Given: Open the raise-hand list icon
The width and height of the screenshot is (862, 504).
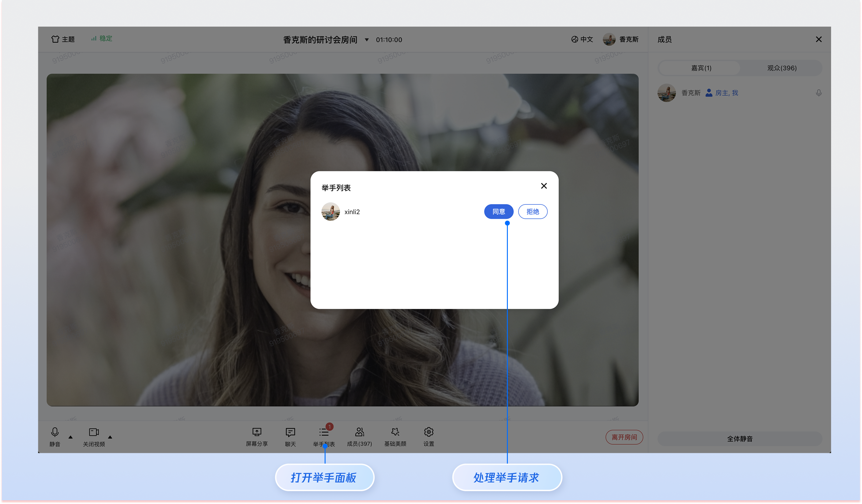Looking at the screenshot, I should (x=324, y=432).
